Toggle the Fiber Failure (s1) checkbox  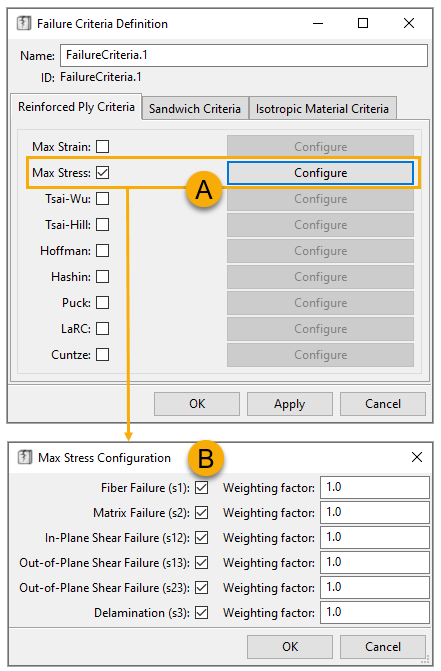point(201,487)
